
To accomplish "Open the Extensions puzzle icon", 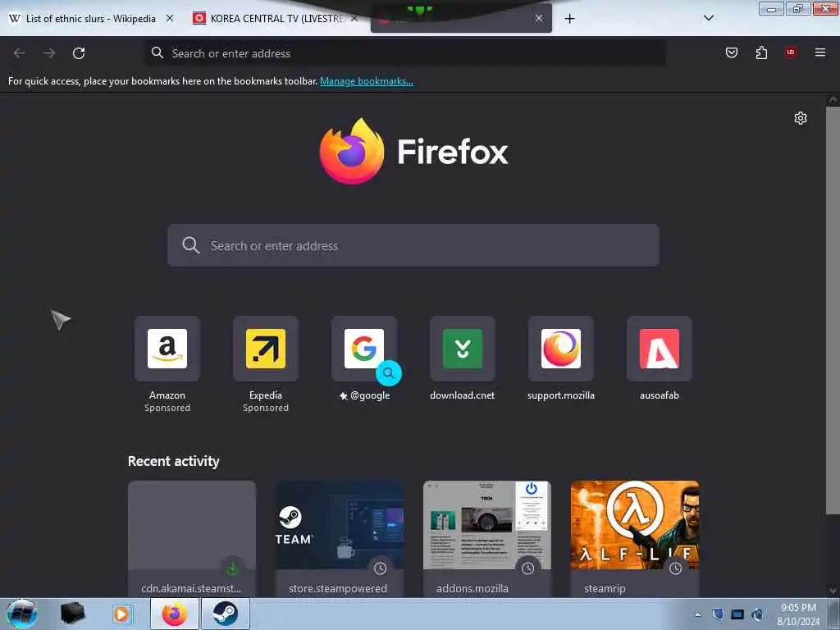I will (761, 52).
